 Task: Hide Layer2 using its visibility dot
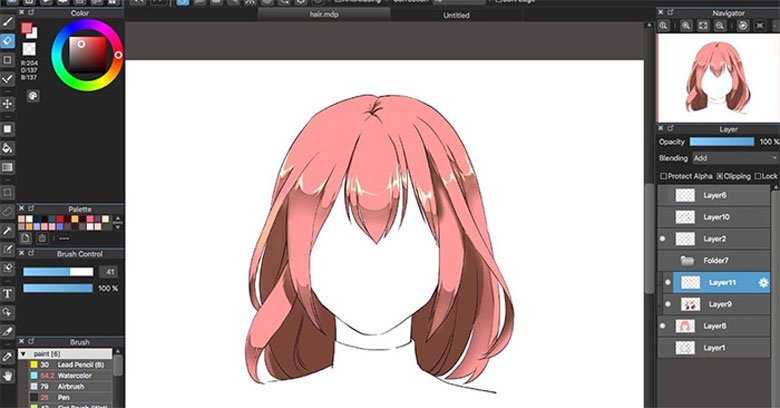click(663, 239)
